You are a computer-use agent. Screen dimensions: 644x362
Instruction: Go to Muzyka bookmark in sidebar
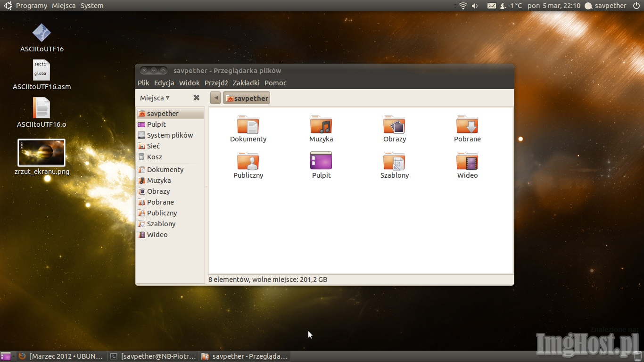(170, 181)
